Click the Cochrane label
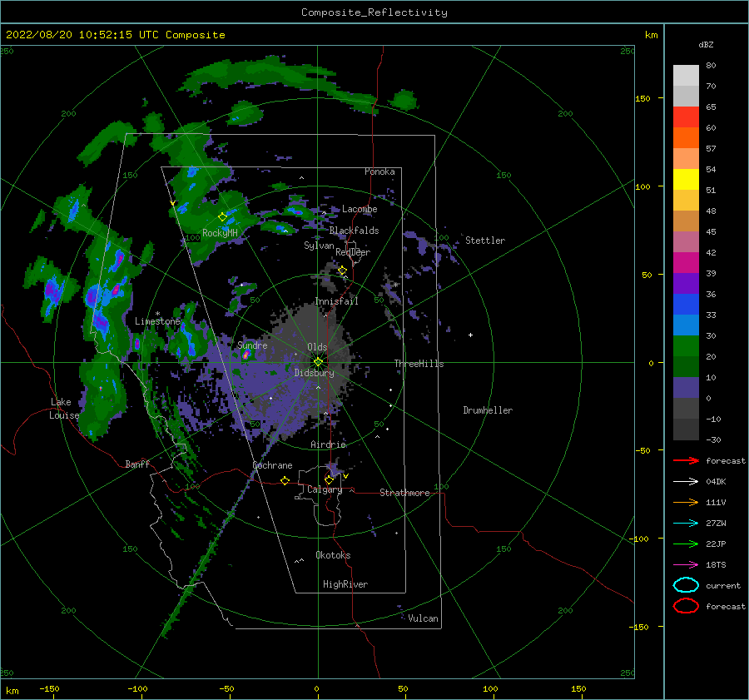Image resolution: width=749 pixels, height=700 pixels. [272, 465]
